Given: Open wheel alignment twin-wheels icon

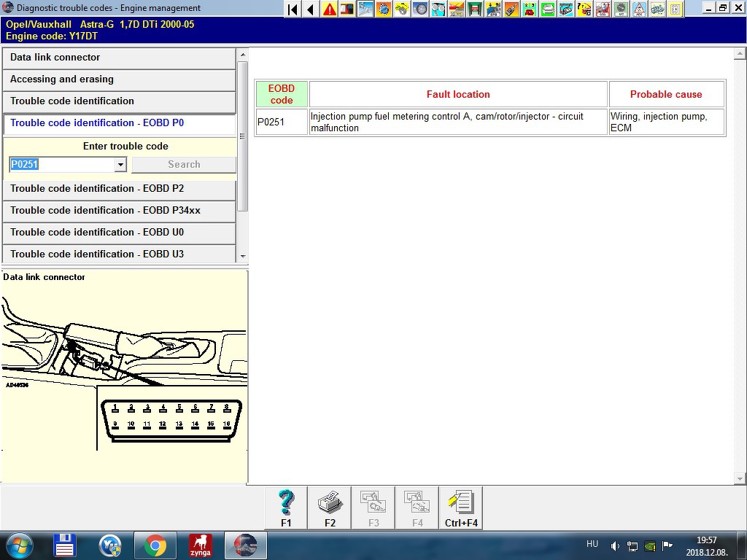Looking at the screenshot, I should (x=438, y=9).
